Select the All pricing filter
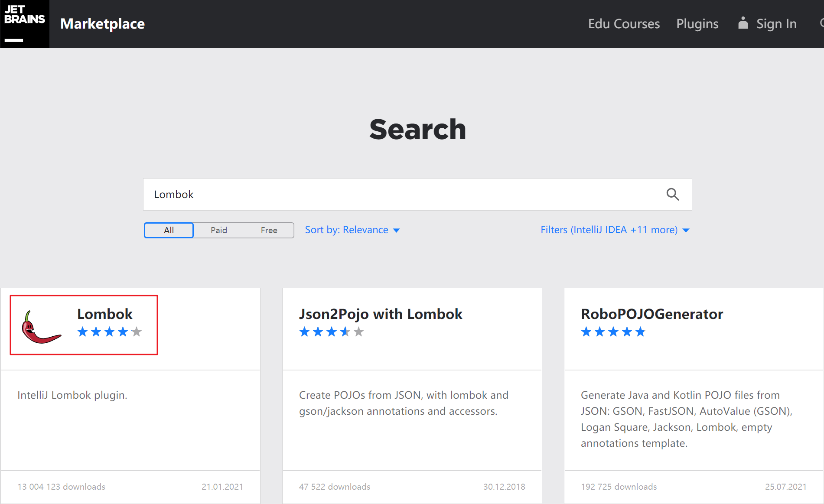The height and width of the screenshot is (504, 824). coord(169,230)
